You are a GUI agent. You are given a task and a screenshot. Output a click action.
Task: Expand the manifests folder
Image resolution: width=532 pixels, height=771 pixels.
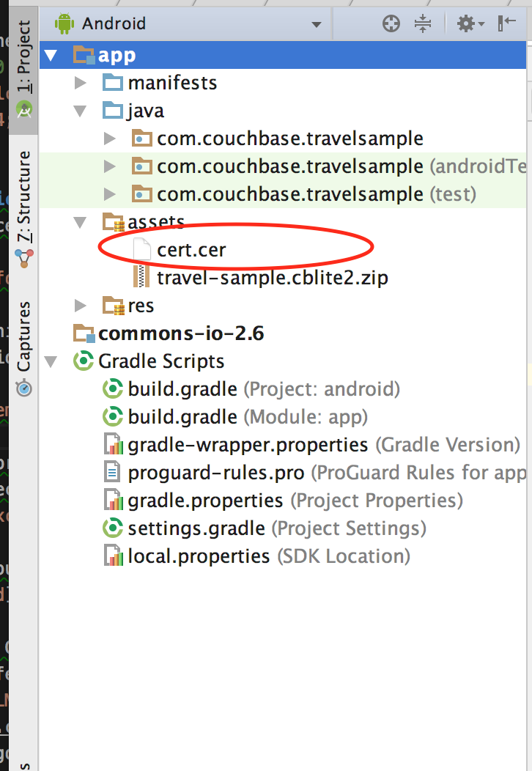(x=80, y=83)
